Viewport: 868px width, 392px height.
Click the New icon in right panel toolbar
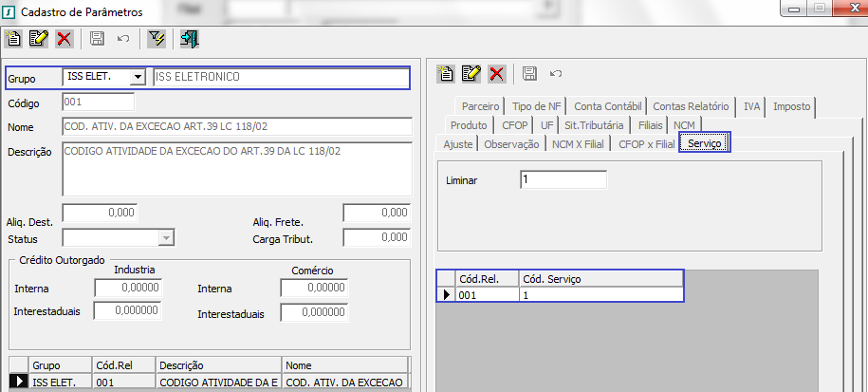(x=446, y=74)
